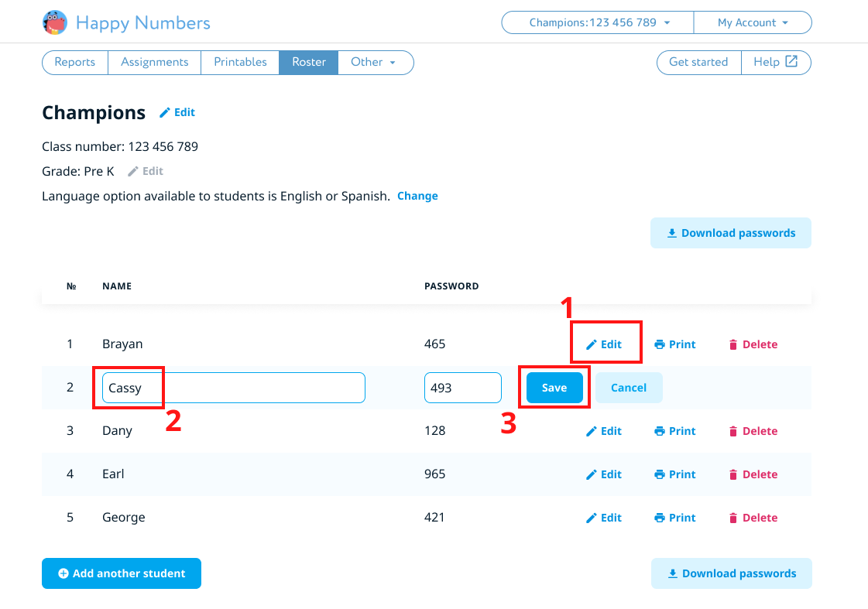Open the Assignments tab
The image size is (868, 609).
pyautogui.click(x=154, y=62)
